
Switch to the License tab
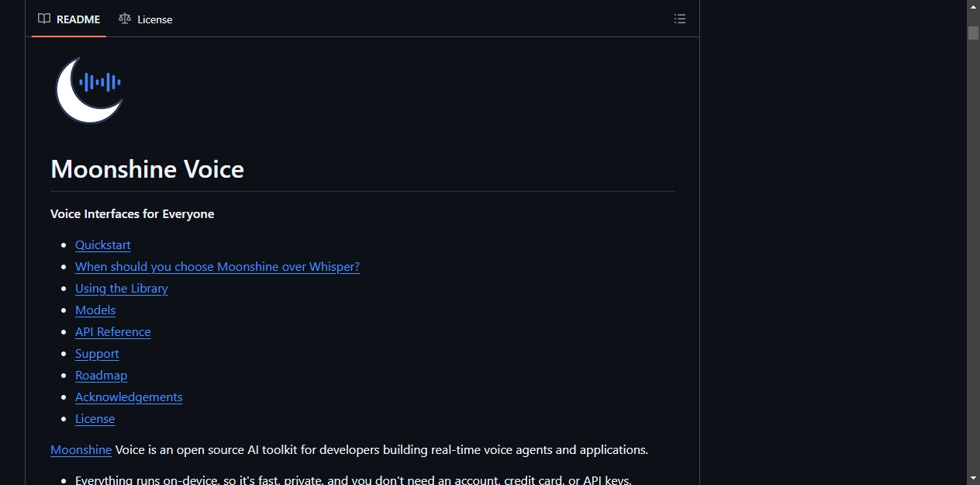pyautogui.click(x=146, y=19)
